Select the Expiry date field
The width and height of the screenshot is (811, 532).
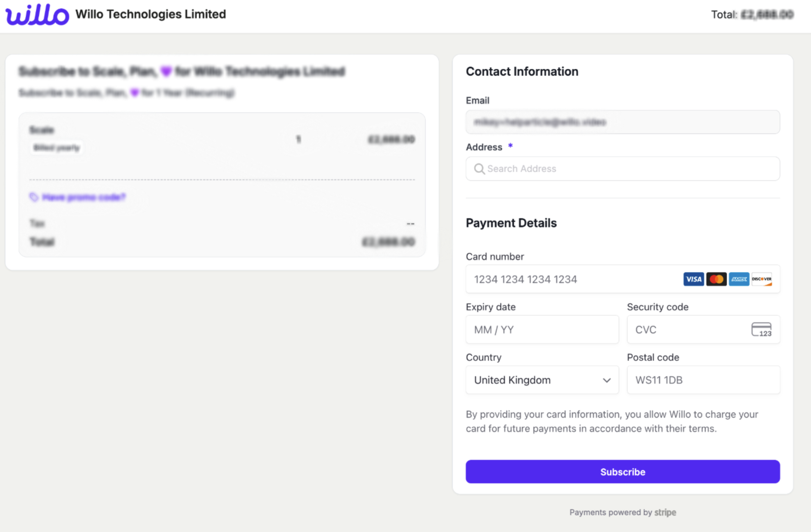point(542,329)
